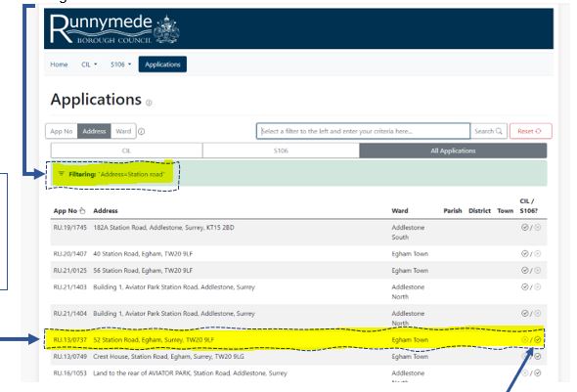577x392 pixels.
Task: Click the District column header
Action: 479,211
